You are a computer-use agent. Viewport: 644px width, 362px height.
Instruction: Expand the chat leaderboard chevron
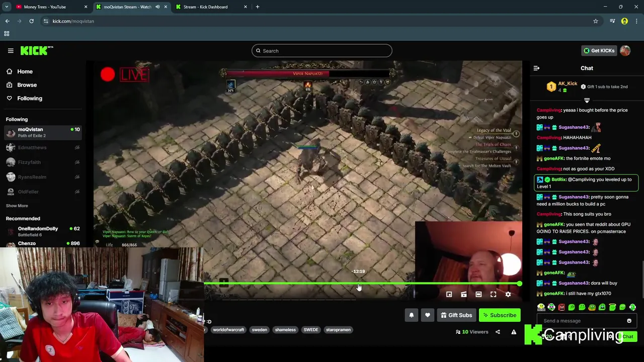pos(587,101)
